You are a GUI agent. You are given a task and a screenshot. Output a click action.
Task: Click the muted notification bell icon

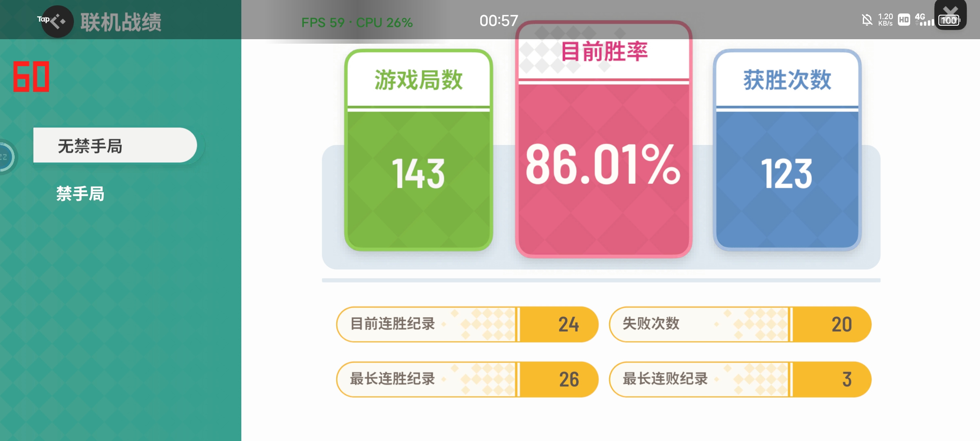[867, 20]
